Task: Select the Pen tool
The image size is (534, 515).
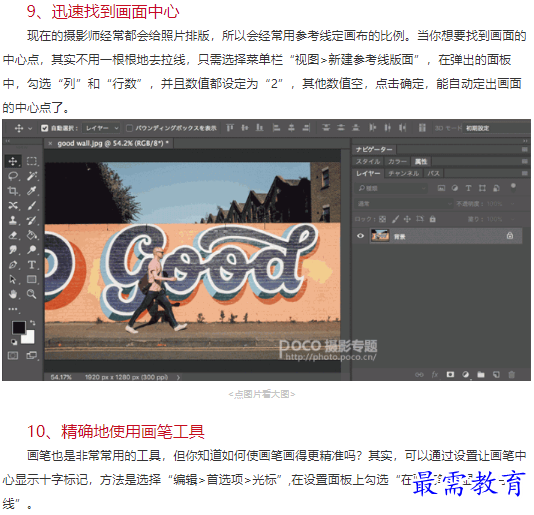Action: pos(13,265)
